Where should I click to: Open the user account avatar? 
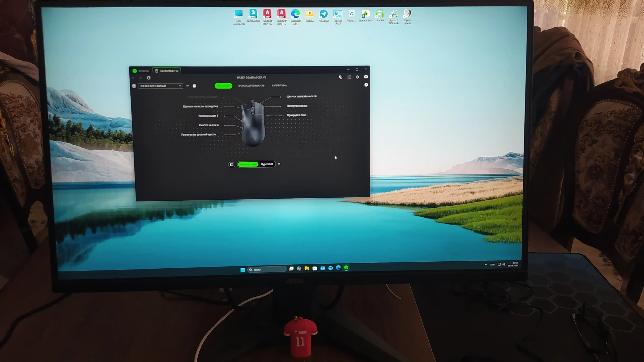click(366, 77)
